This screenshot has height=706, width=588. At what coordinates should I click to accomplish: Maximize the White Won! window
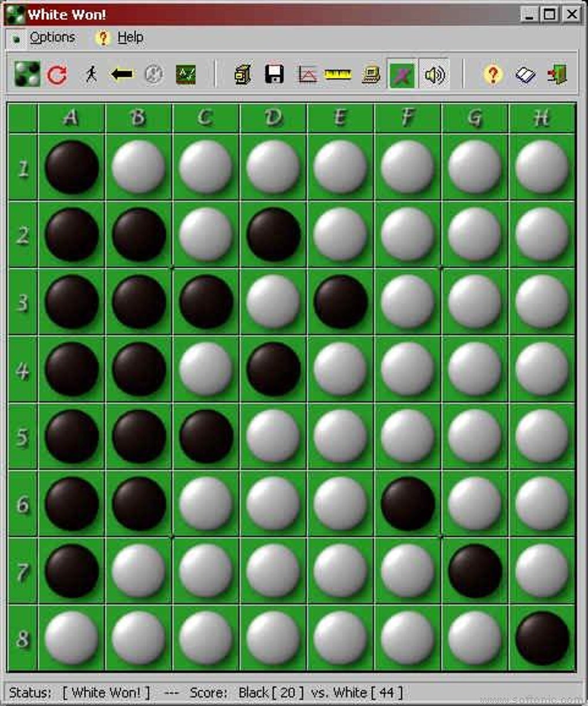pyautogui.click(x=550, y=14)
